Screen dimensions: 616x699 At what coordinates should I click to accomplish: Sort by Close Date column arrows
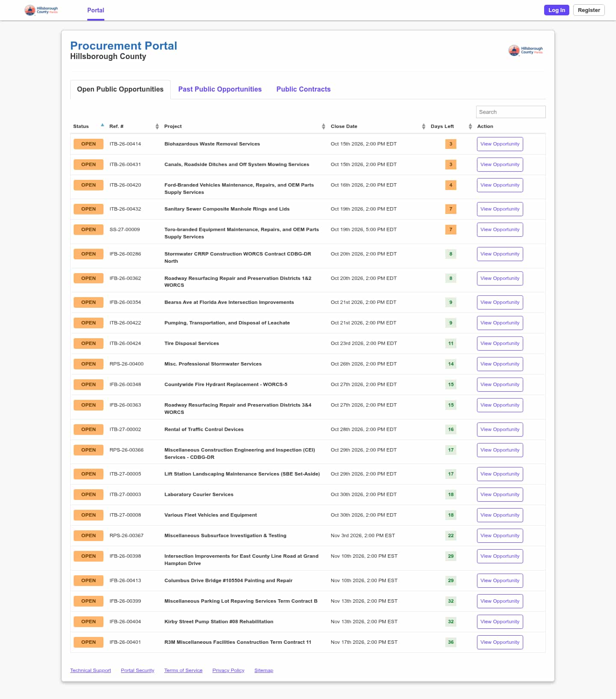pos(423,126)
